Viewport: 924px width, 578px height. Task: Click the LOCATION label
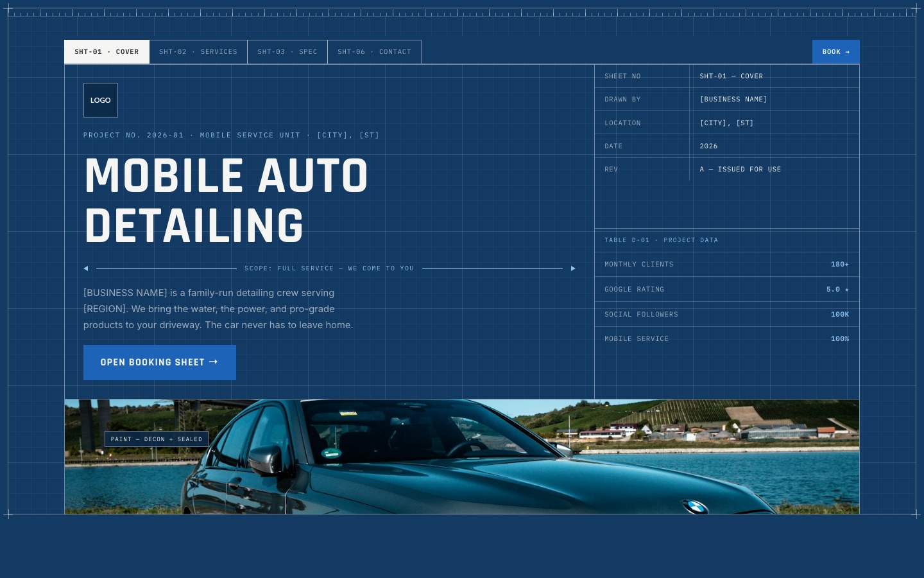coord(622,123)
